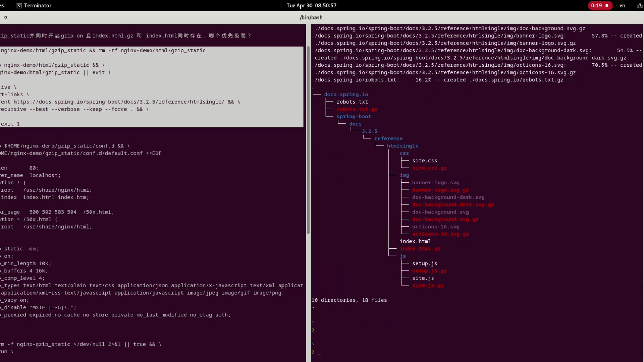
Task: Click the docs directory entry in tree
Action: point(355,124)
